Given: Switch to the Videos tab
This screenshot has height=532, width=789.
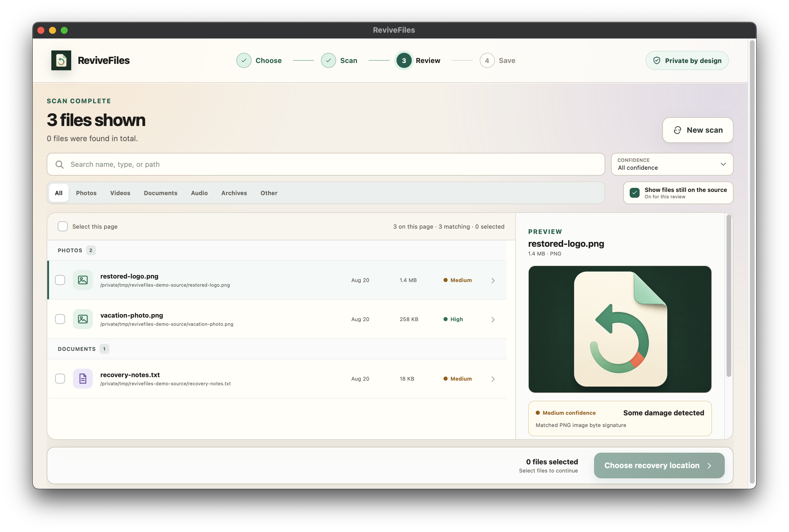Looking at the screenshot, I should coord(120,193).
